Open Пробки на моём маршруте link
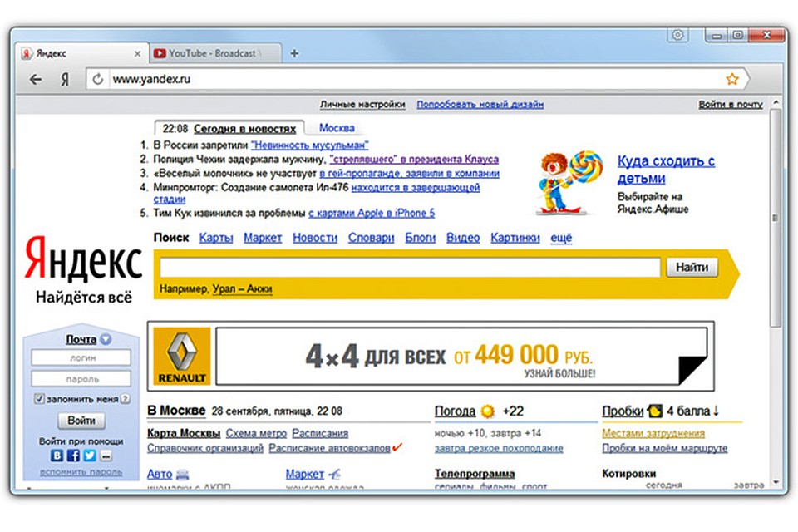The image size is (798, 532). [x=664, y=448]
